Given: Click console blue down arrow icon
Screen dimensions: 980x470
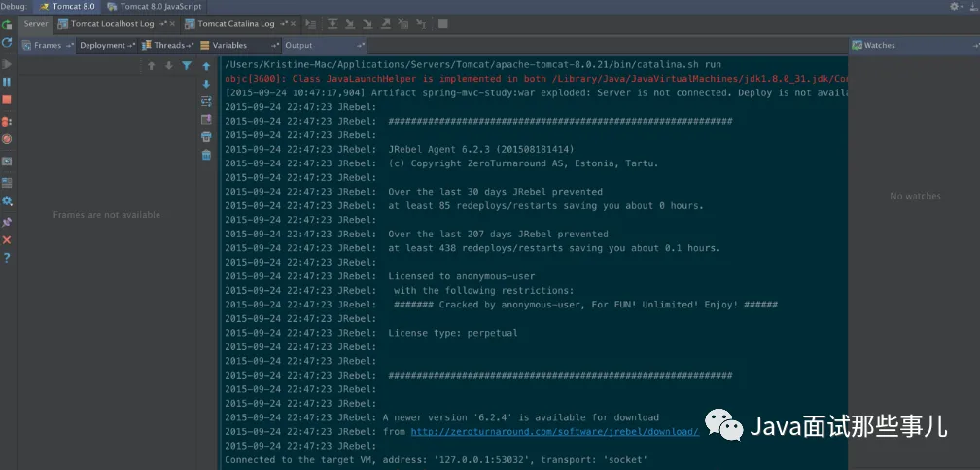Looking at the screenshot, I should [206, 84].
